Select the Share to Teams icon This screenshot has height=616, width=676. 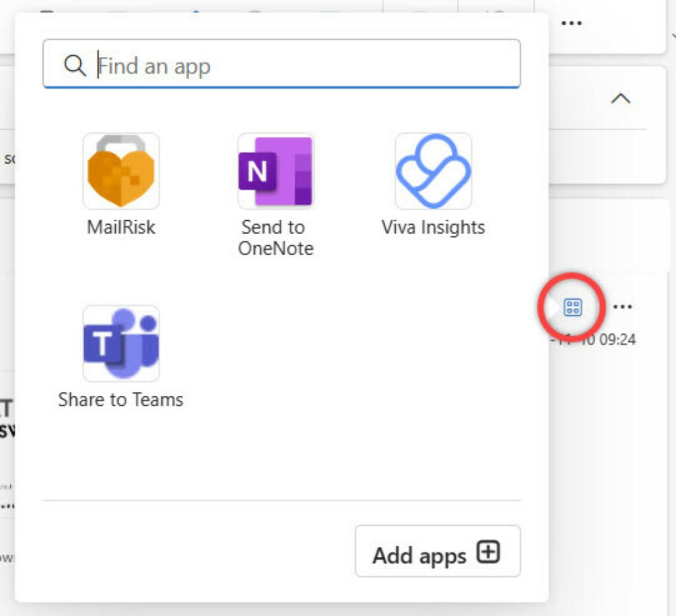tap(121, 343)
